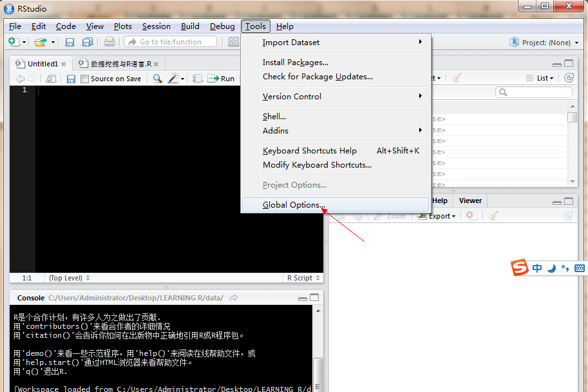The width and height of the screenshot is (588, 392).
Task: Open the Help menu in menu bar
Action: pos(285,26)
